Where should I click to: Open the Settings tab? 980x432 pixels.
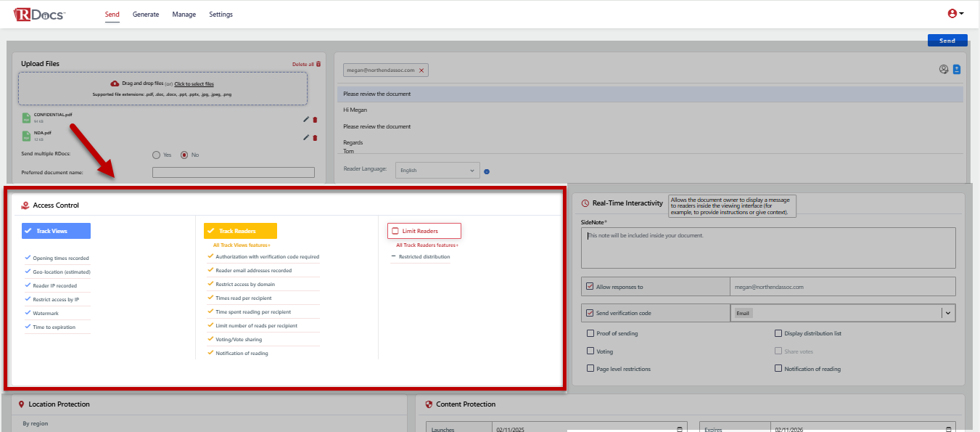pyautogui.click(x=221, y=15)
